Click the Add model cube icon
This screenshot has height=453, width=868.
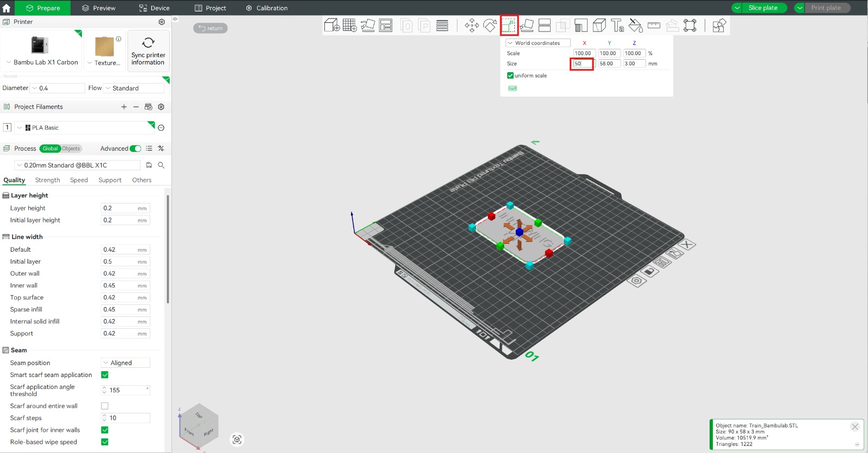(331, 25)
